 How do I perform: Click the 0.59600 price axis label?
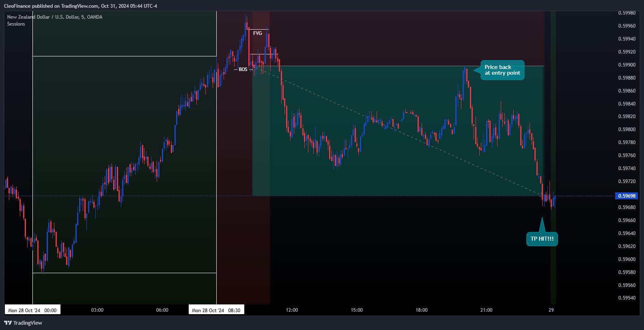[x=627, y=259]
